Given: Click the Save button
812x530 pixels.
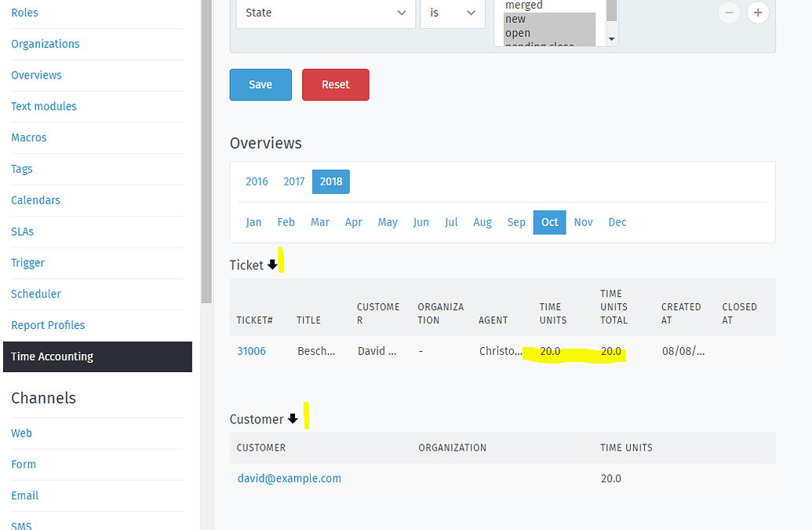Looking at the screenshot, I should [260, 84].
